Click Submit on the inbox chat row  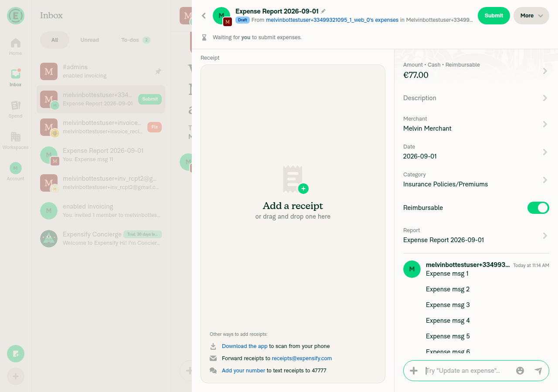click(x=150, y=99)
